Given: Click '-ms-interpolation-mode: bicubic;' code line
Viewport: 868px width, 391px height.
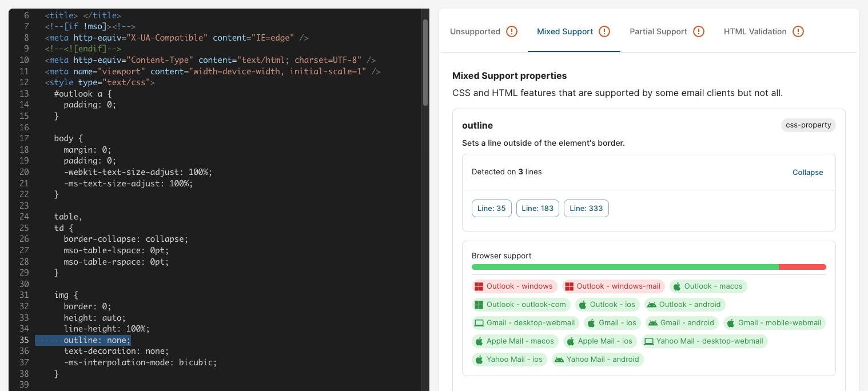Looking at the screenshot, I should point(141,362).
